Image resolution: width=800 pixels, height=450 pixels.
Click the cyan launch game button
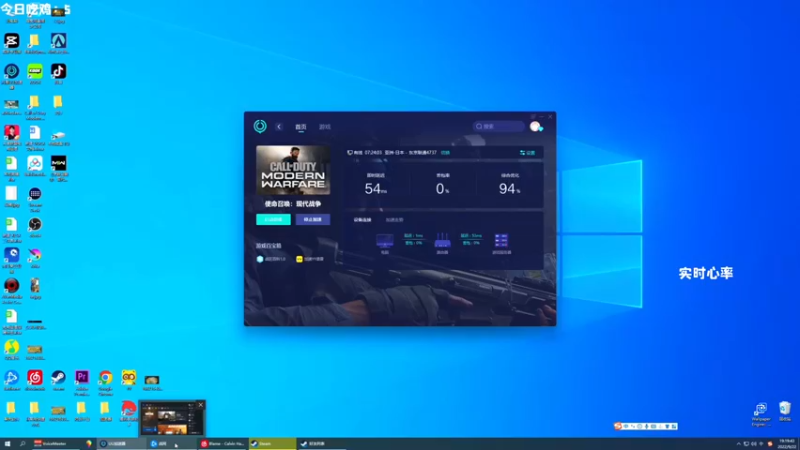pyautogui.click(x=273, y=219)
